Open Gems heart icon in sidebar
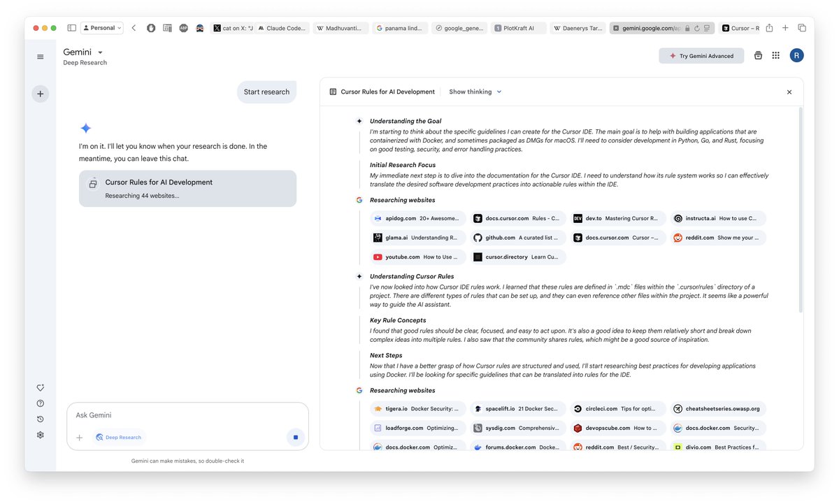Screen dimensions: 839x504 [x=41, y=388]
